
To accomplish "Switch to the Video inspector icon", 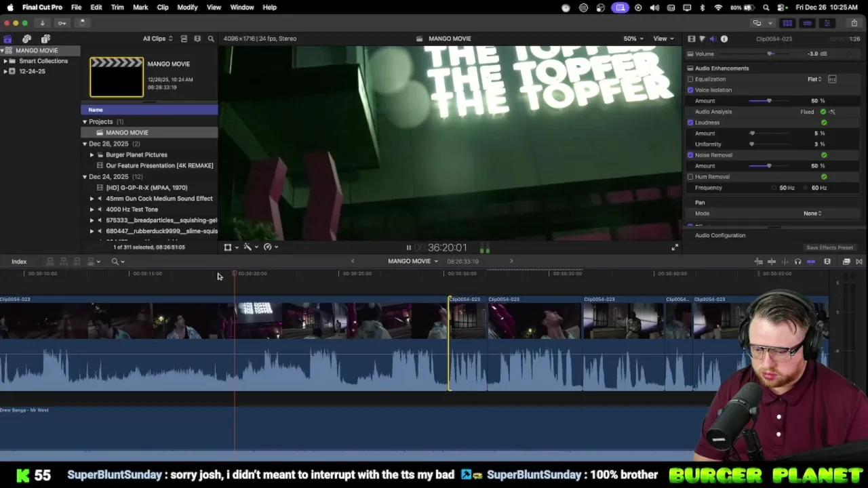I will (691, 39).
